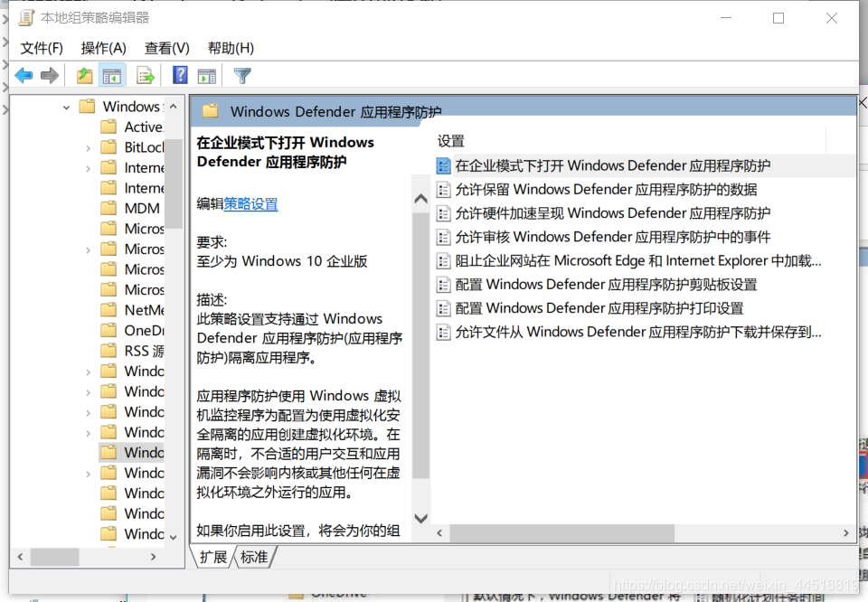
Task: Toggle the show/hide action pane icon
Action: pyautogui.click(x=207, y=76)
